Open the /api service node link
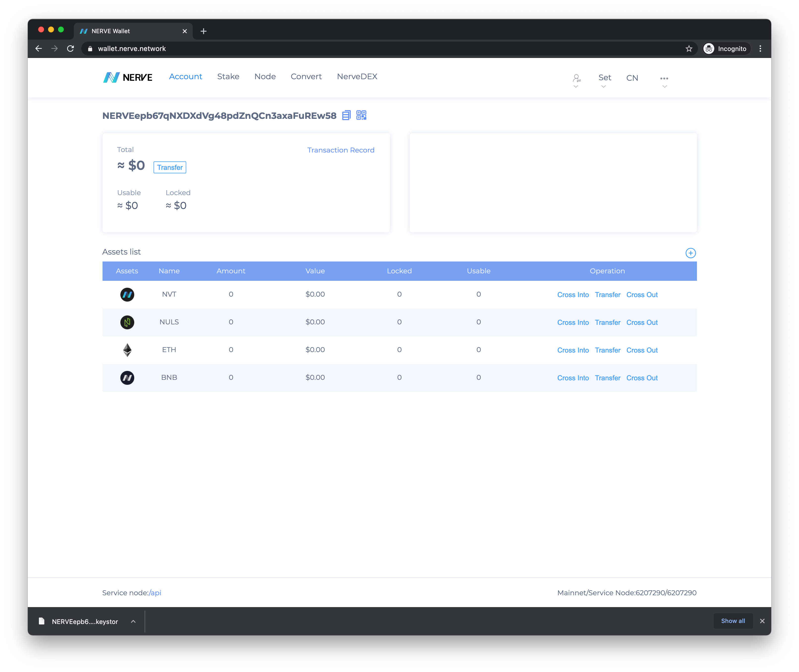The width and height of the screenshot is (799, 672). click(x=155, y=593)
